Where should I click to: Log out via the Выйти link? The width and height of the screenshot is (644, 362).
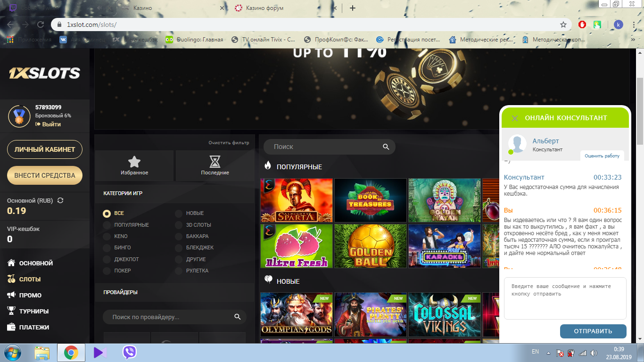tap(48, 124)
